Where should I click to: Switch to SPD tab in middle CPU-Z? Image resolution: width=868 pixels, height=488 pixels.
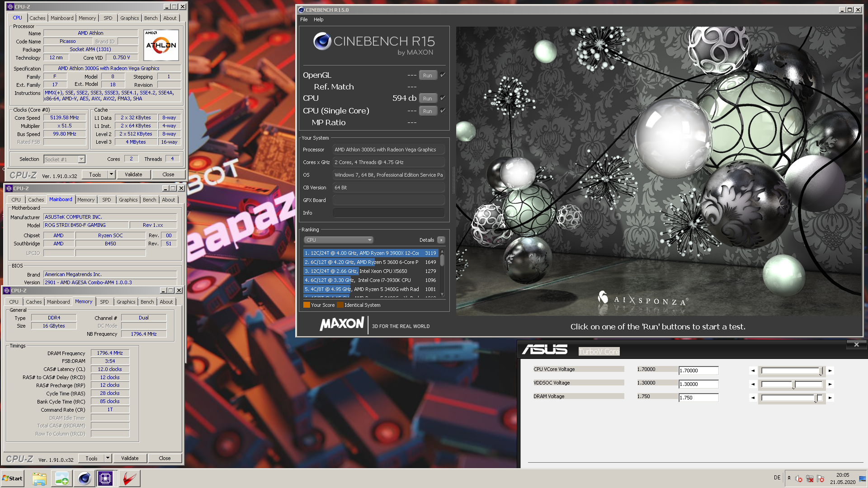107,200
